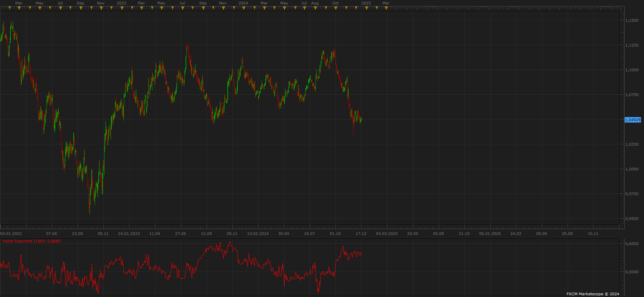Click the current price tag 1,04929
This screenshot has height=297, width=644.
pyautogui.click(x=633, y=120)
